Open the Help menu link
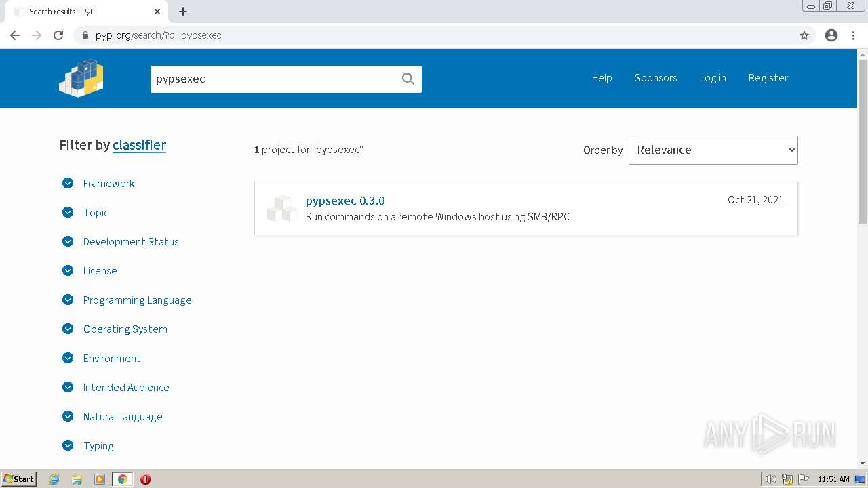This screenshot has width=868, height=488. coord(601,78)
